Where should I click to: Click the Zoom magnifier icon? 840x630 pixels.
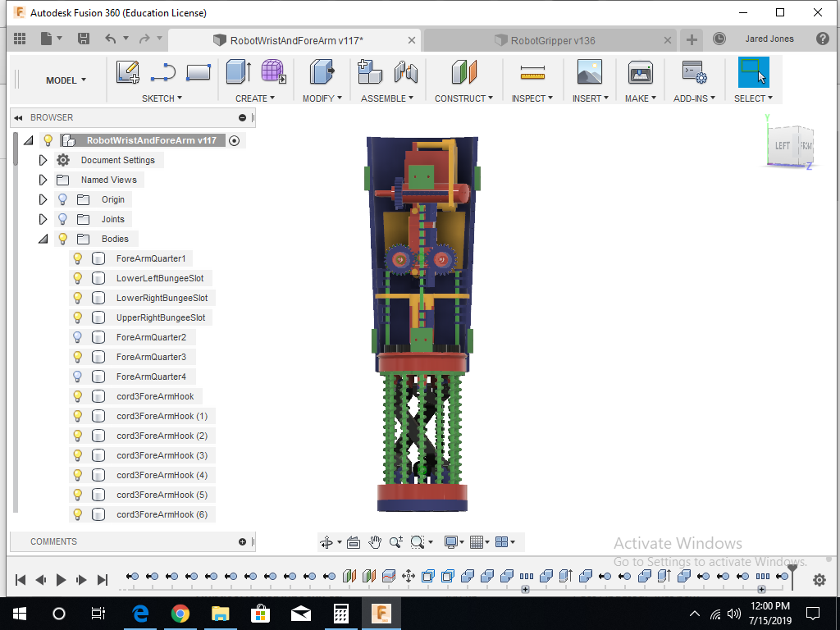click(x=396, y=543)
